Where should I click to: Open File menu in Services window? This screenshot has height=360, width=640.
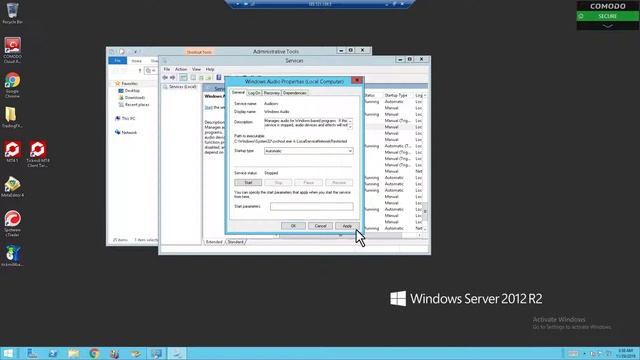167,69
